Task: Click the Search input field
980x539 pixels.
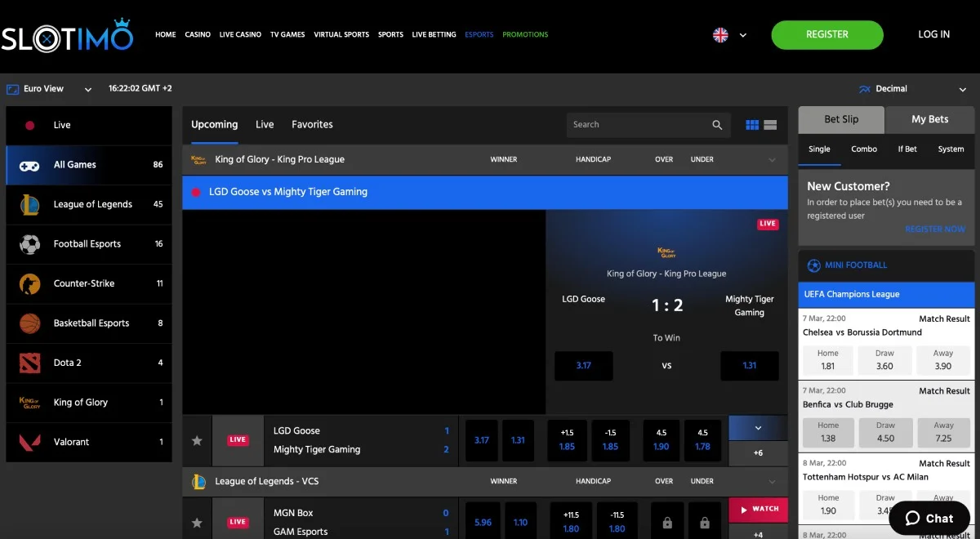Action: [637, 125]
